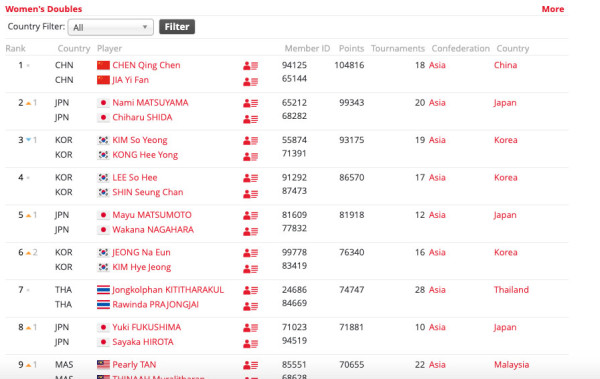Image resolution: width=600 pixels, height=379 pixels.
Task: Open player link CHEN Qing Chen
Action: pos(146,65)
